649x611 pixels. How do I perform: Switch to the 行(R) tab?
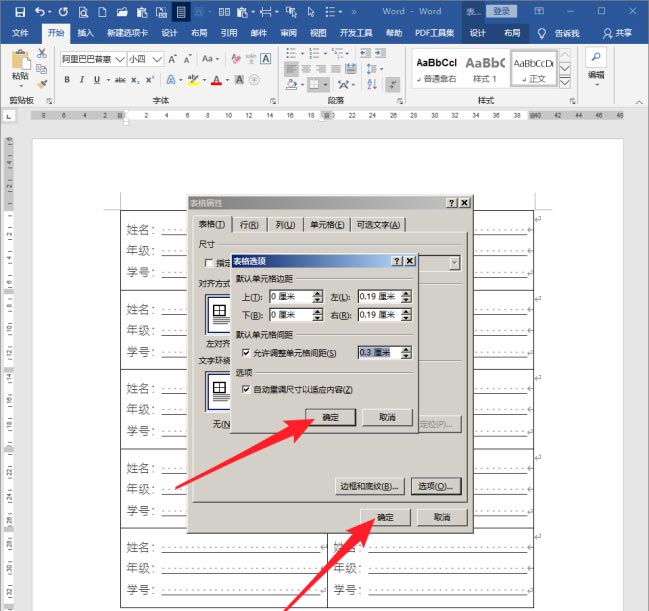250,225
